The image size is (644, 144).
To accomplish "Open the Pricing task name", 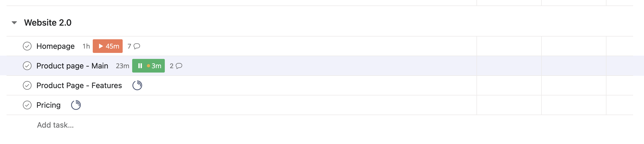I will pyautogui.click(x=48, y=105).
